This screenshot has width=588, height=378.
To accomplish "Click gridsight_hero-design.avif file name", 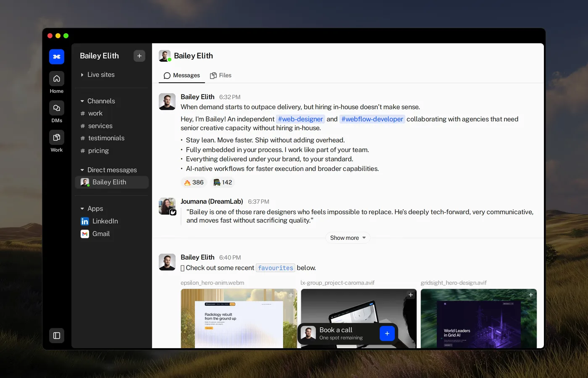I will 454,283.
